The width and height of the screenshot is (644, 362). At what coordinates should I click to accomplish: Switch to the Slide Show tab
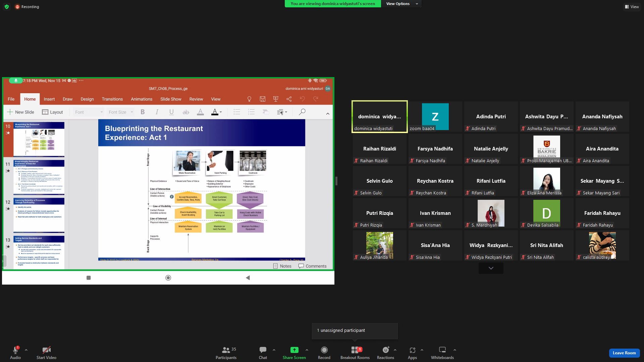tap(171, 99)
